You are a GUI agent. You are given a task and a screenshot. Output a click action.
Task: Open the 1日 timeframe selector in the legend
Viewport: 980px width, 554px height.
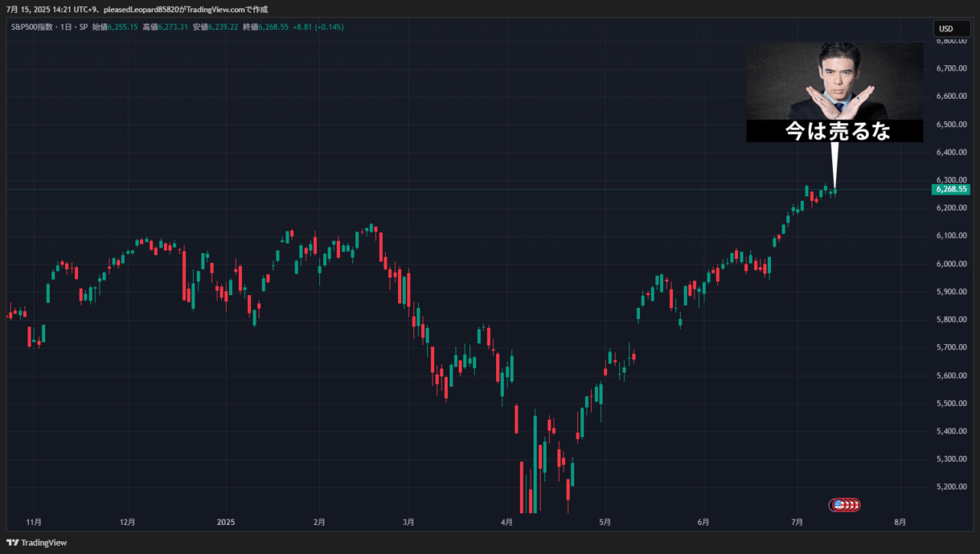pyautogui.click(x=67, y=27)
